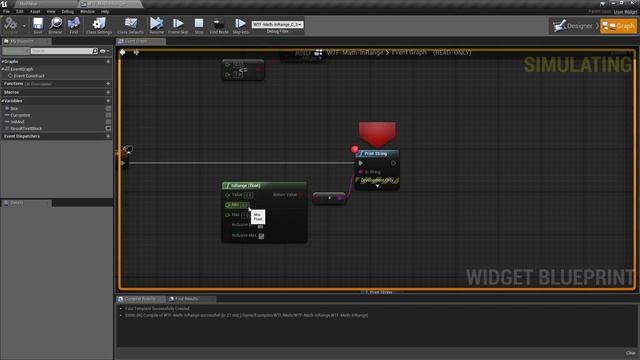The image size is (640, 360).
Task: Open the Compile options dropdown arrow
Action: point(24,26)
